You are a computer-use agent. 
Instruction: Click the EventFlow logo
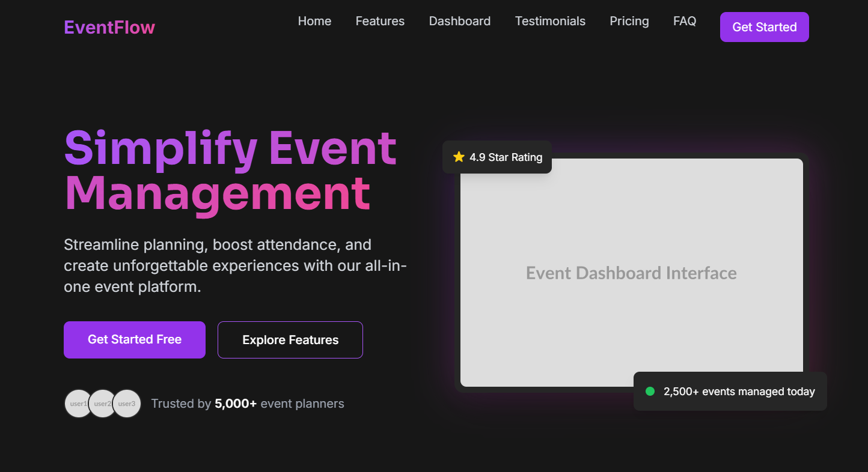109,27
